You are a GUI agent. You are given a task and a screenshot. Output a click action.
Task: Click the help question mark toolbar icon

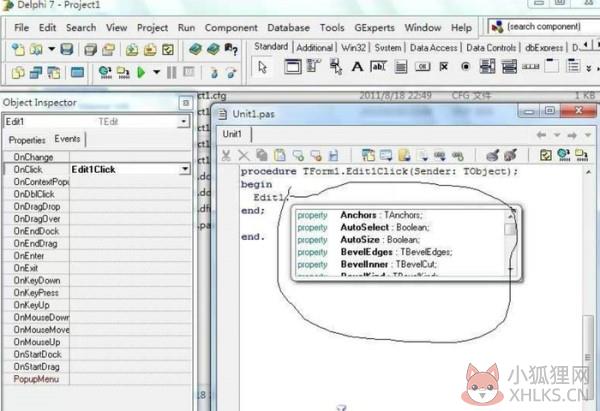point(231,49)
